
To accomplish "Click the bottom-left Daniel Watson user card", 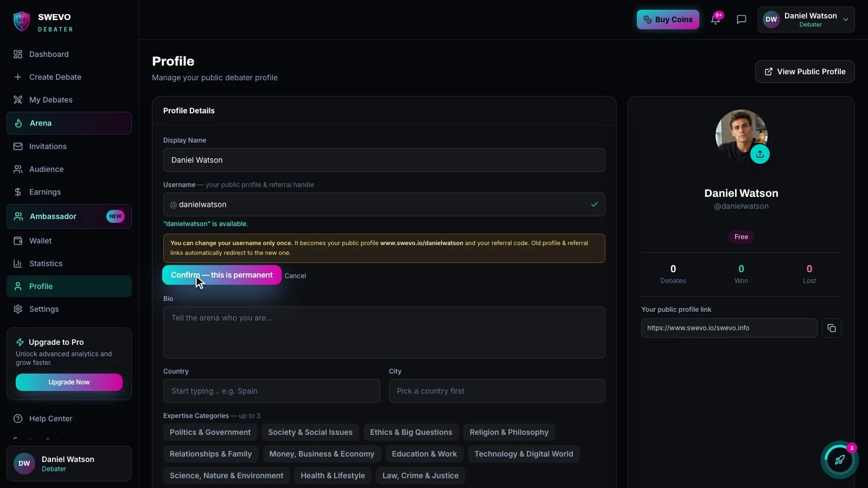I will click(69, 464).
